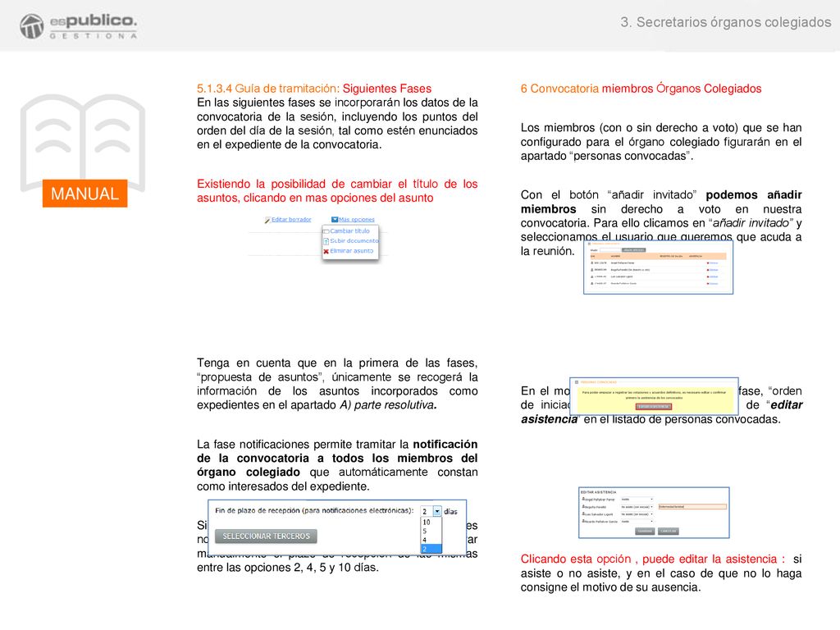Open the attendance dropdown for Angel Peñalver
Screen dimensions: 840x630
pos(637,500)
